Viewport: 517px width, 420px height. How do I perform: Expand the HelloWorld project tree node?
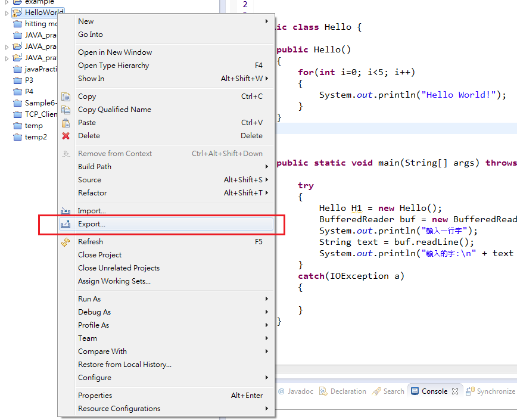tap(7, 13)
